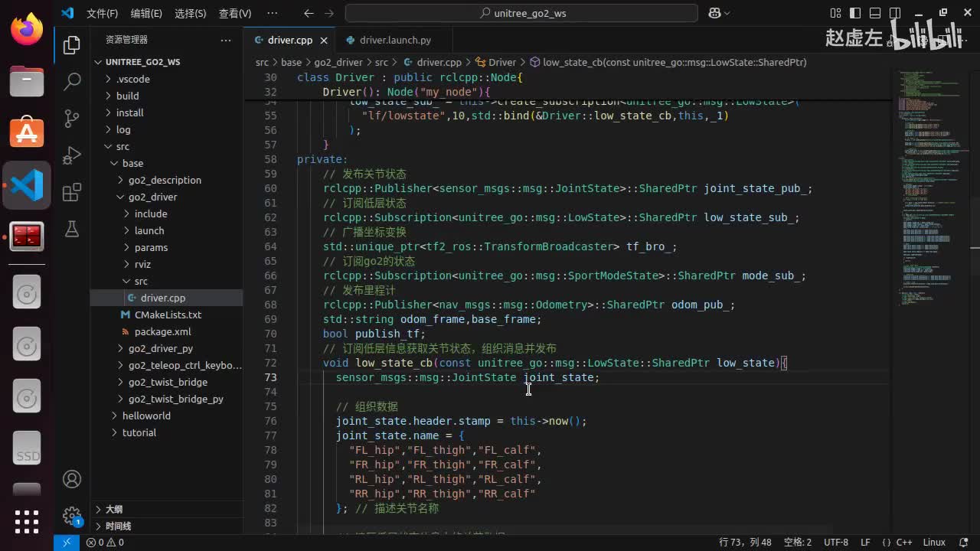Open the overflow menu ellipsis in menu bar
This screenshot has height=551, width=980.
click(x=272, y=13)
